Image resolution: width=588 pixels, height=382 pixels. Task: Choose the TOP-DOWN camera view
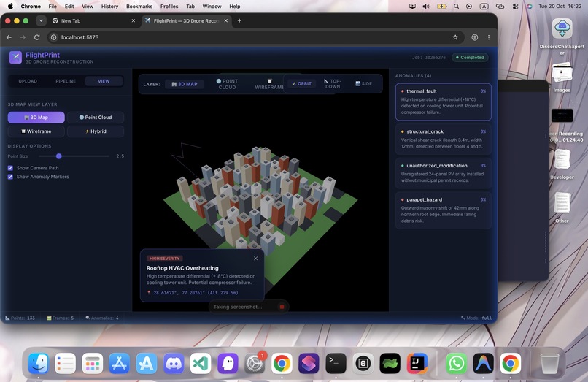(x=332, y=84)
